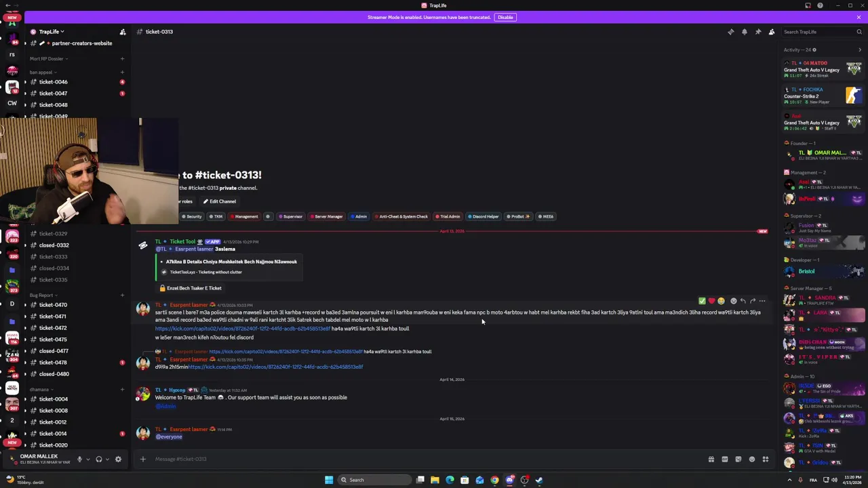Viewport: 868px width, 488px height.
Task: Open the apps launcher icon in message bar
Action: coord(765,460)
